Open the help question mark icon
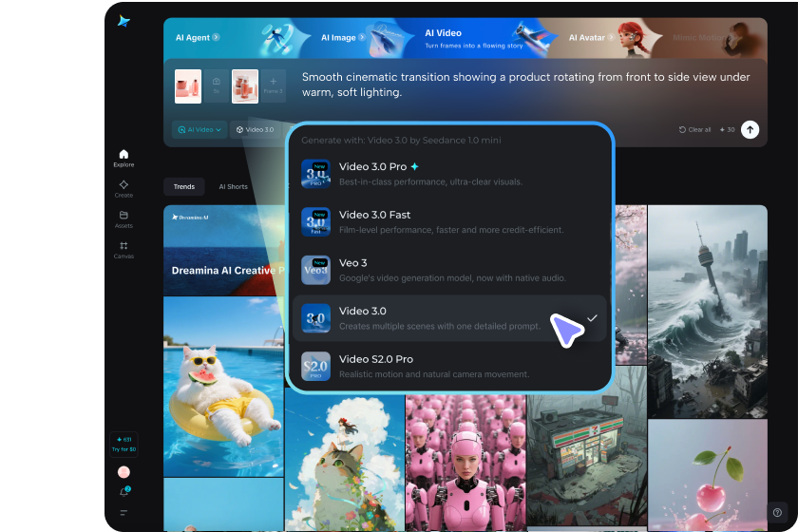This screenshot has width=798, height=532. coord(777,513)
